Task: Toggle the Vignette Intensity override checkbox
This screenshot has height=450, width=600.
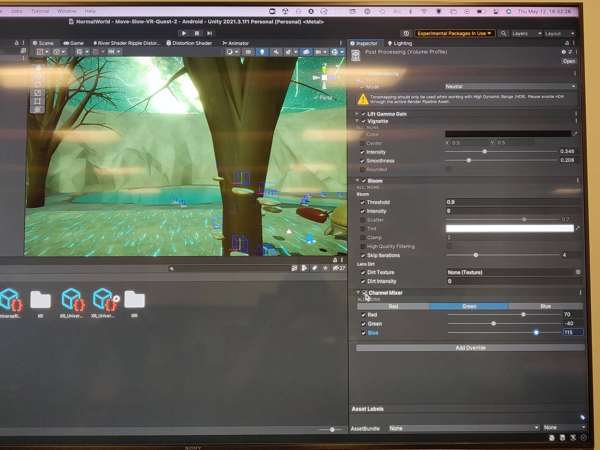Action: [x=362, y=152]
